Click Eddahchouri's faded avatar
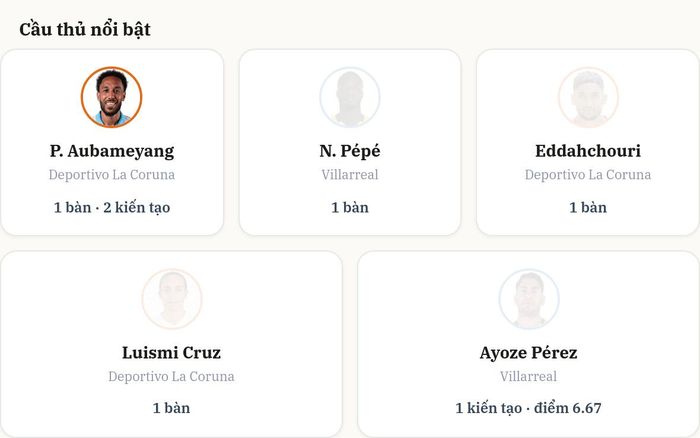 point(588,97)
